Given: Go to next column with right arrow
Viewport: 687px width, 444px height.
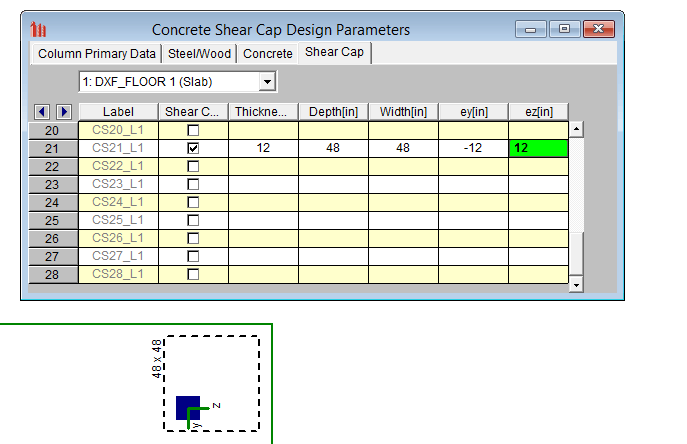Looking at the screenshot, I should 64,112.
